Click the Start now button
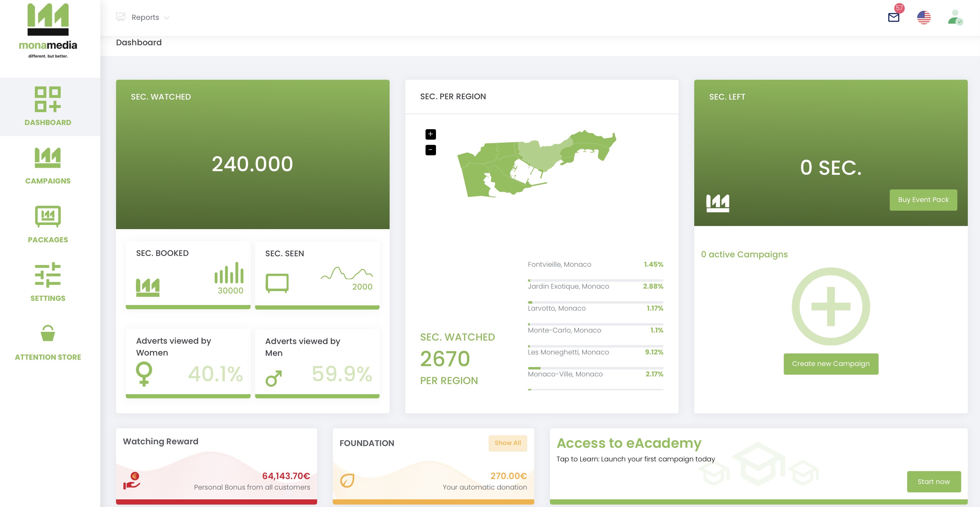Image resolution: width=980 pixels, height=507 pixels. pos(934,482)
